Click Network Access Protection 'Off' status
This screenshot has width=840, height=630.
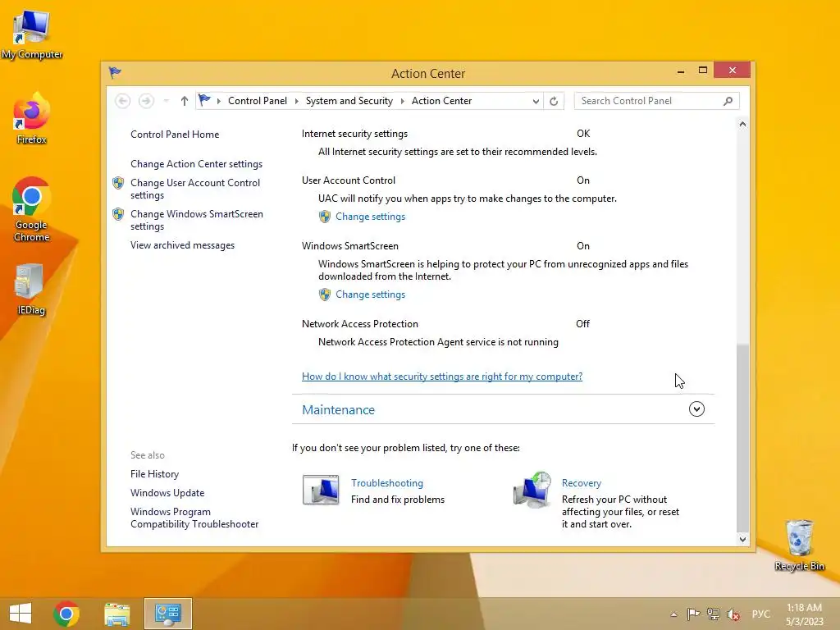tap(582, 324)
